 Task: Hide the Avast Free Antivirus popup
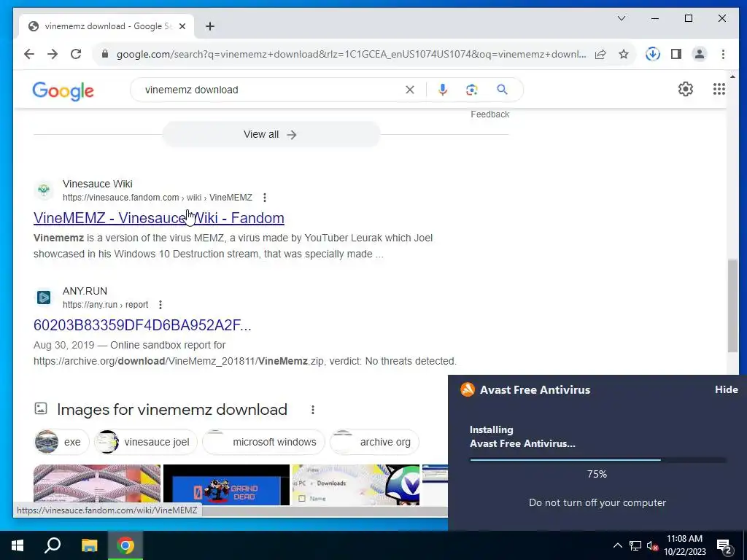coord(726,389)
